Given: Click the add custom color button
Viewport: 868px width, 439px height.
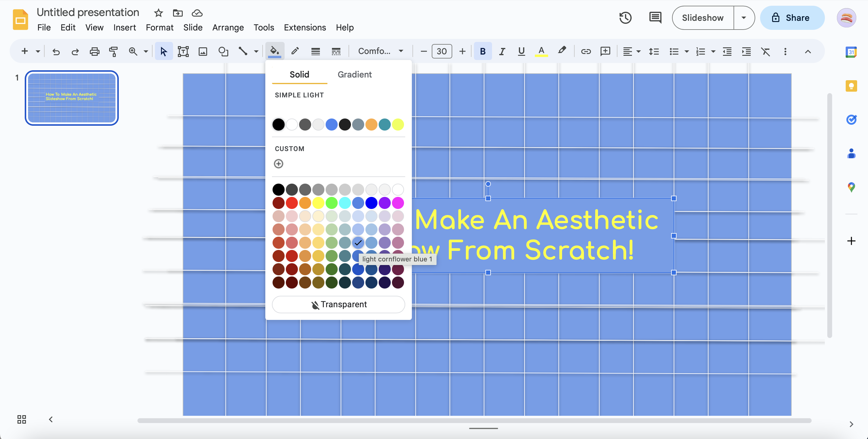Looking at the screenshot, I should tap(279, 163).
